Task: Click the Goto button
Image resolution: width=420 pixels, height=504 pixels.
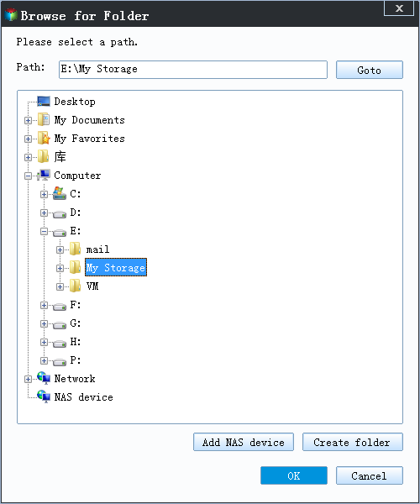Action: coord(370,70)
